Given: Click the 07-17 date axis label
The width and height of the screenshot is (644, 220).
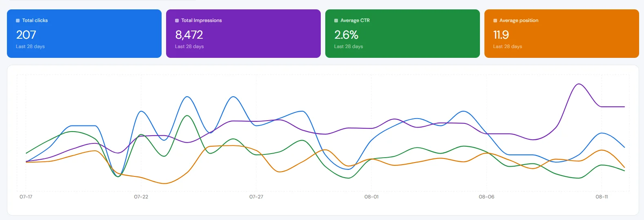Looking at the screenshot, I should (26, 197).
